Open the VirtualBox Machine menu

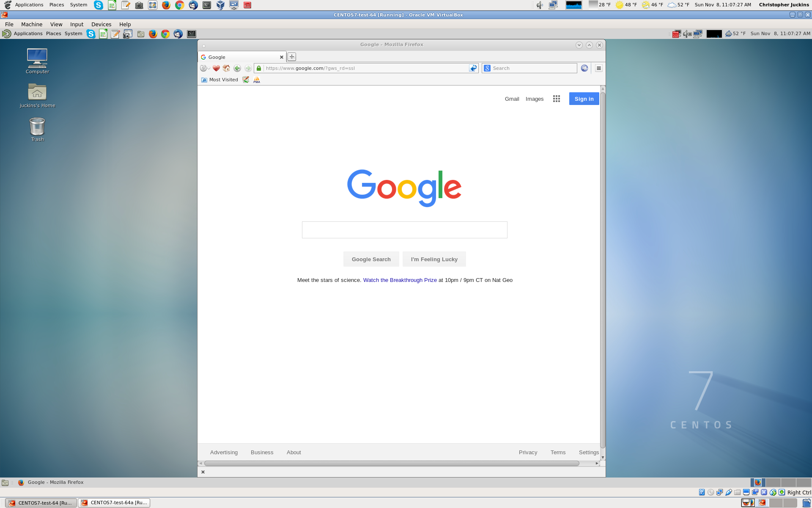(x=32, y=24)
